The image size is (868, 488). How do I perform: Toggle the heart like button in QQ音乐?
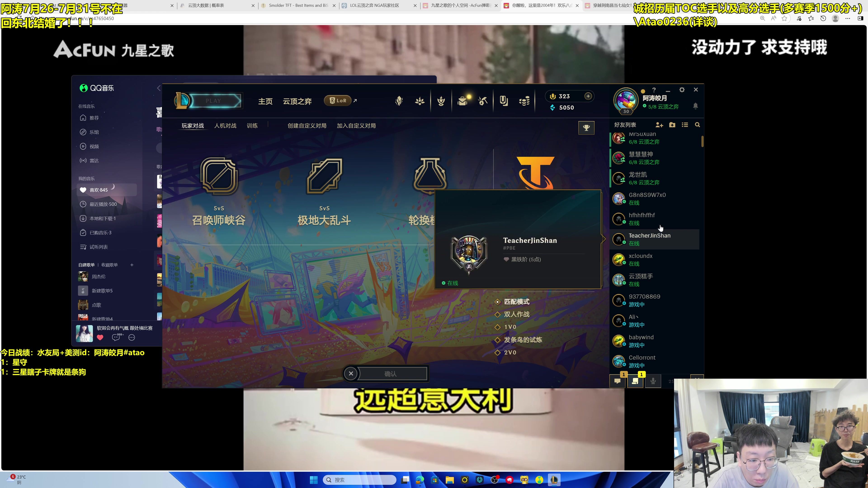tap(100, 338)
